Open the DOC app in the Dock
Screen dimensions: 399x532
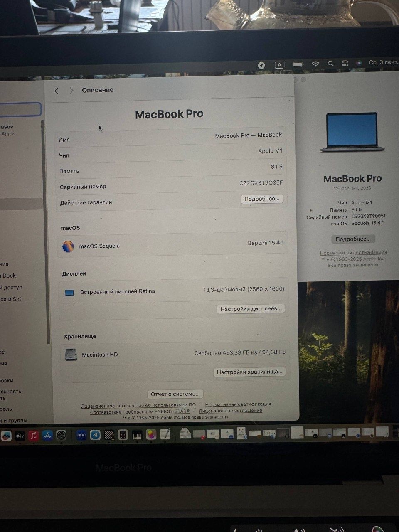pyautogui.click(x=81, y=435)
